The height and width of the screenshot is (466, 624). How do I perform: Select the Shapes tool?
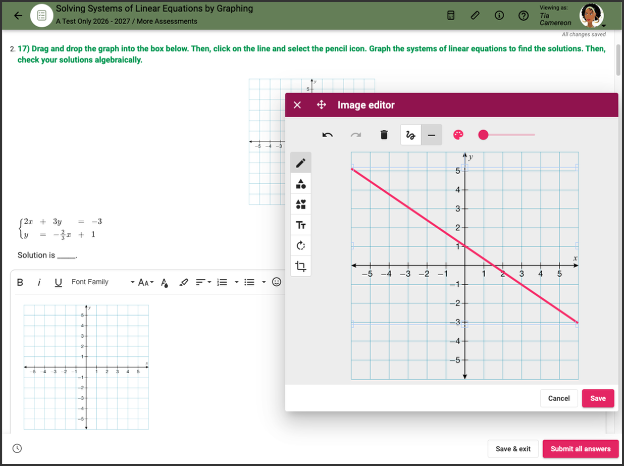click(x=301, y=184)
